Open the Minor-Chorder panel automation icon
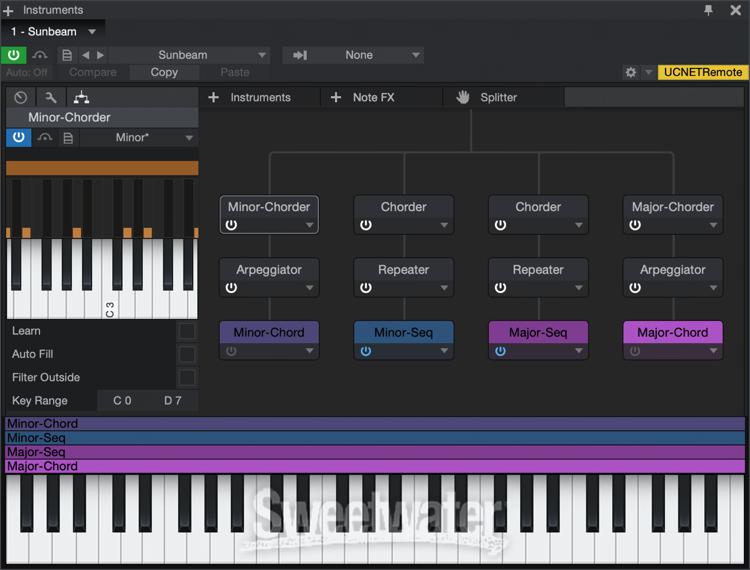This screenshot has width=750, height=570. click(x=45, y=138)
